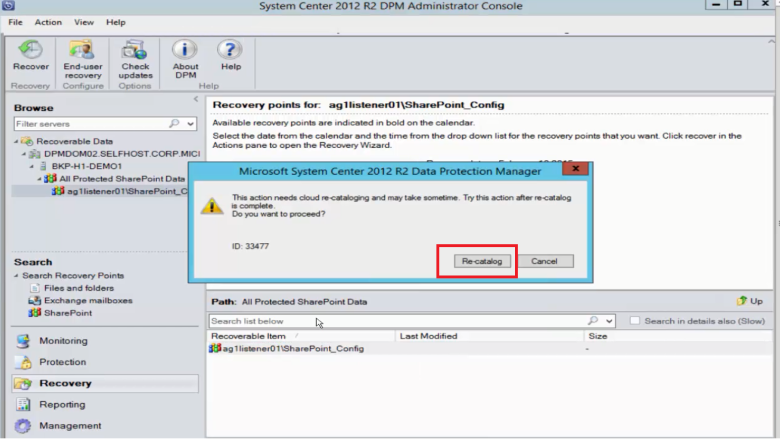Image resolution: width=780 pixels, height=439 pixels.
Task: Collapse the Recoverable Data node
Action: coord(16,142)
